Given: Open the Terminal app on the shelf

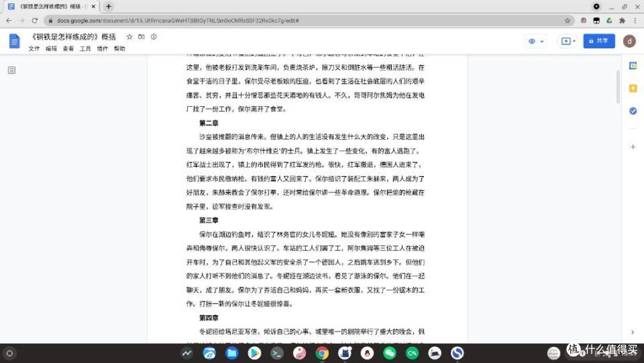Looking at the screenshot, I should click(x=277, y=353).
